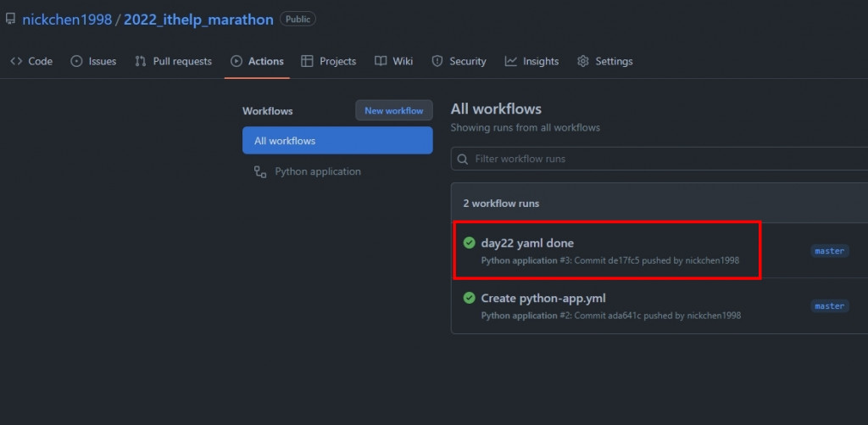
Task: Focus the Filter workflow runs field
Action: point(659,159)
